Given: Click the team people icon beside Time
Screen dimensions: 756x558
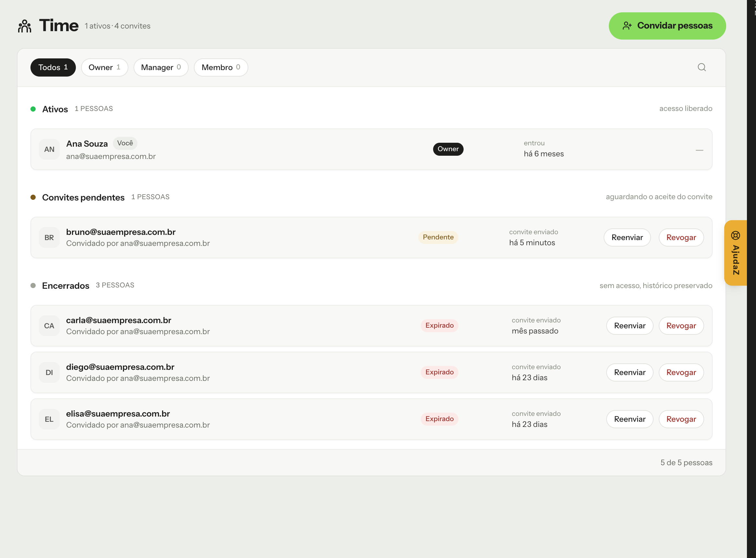Looking at the screenshot, I should 25,26.
